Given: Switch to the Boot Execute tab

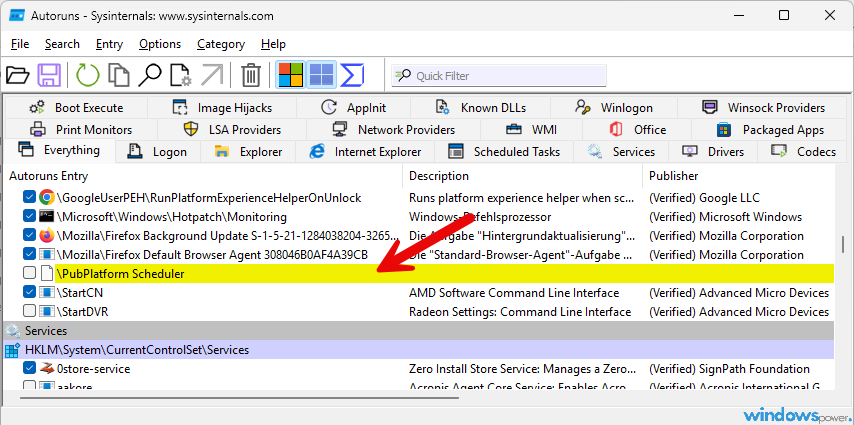Looking at the screenshot, I should 76,107.
